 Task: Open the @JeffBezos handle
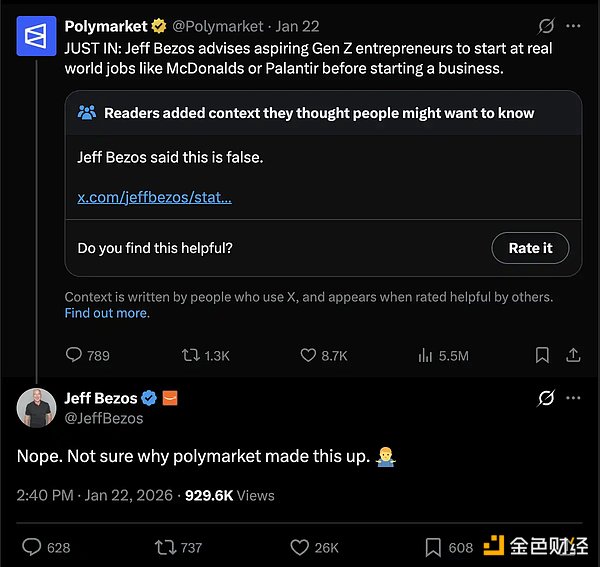pyautogui.click(x=104, y=418)
